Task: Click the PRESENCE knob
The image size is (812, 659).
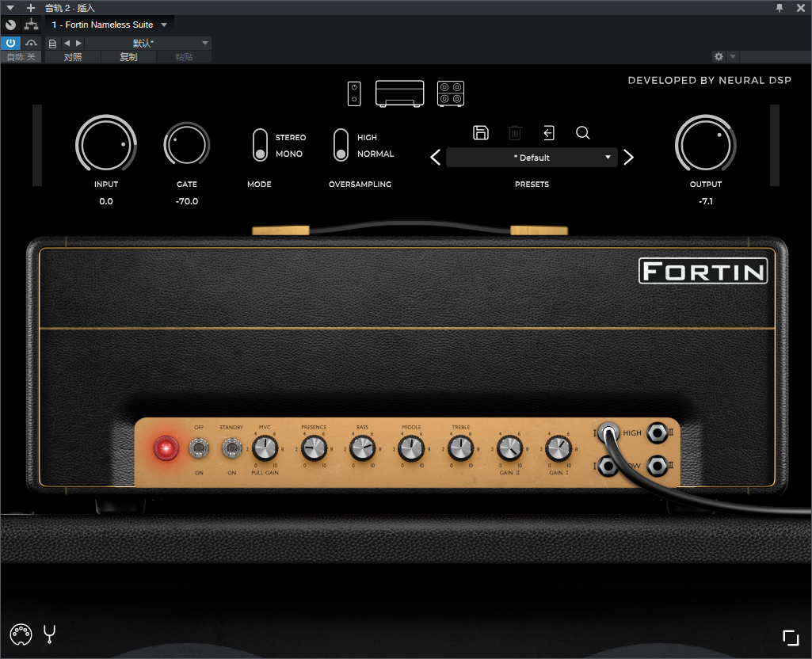Action: tap(314, 448)
